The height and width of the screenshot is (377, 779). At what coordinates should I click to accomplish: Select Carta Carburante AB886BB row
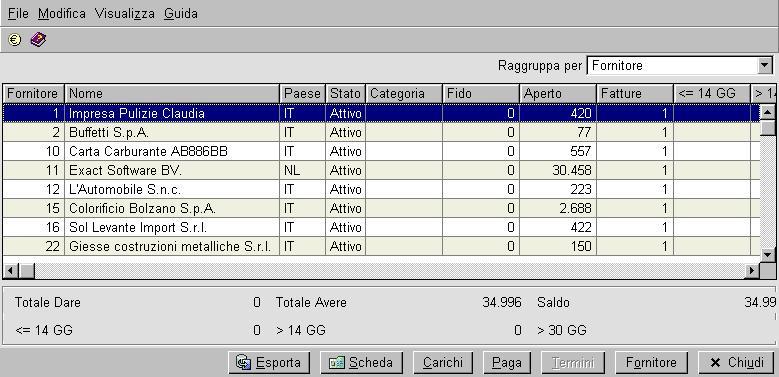click(x=382, y=151)
